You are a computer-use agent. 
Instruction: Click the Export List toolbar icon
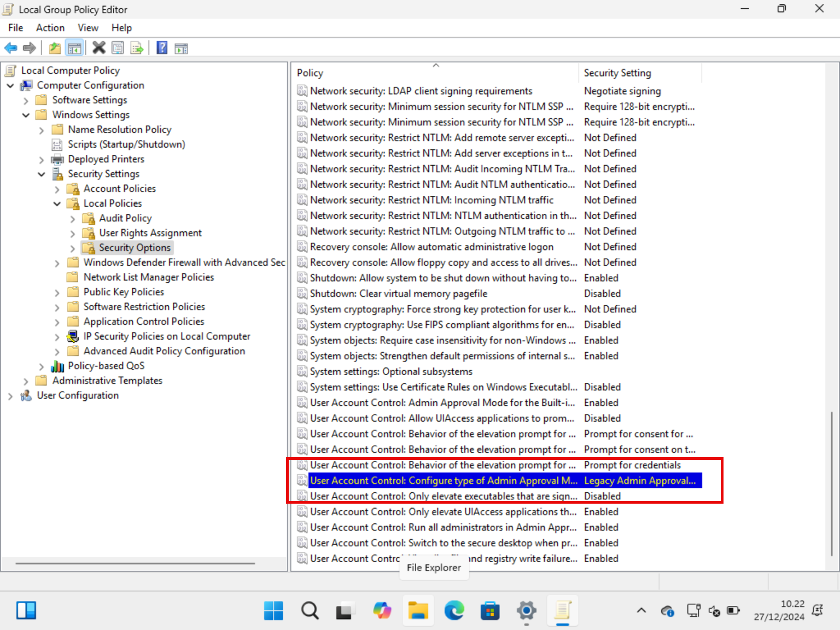point(137,48)
